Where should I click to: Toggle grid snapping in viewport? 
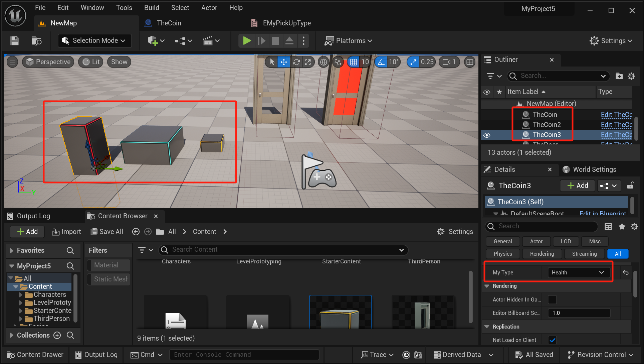[x=354, y=62]
